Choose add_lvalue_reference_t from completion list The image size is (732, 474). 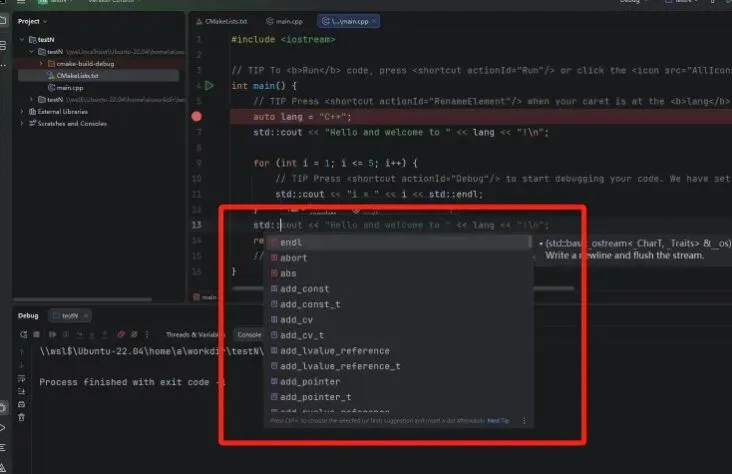(400, 366)
